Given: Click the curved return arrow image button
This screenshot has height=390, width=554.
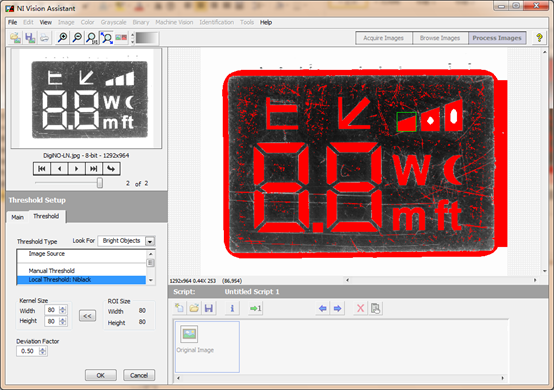Looking at the screenshot, I should pos(111,169).
